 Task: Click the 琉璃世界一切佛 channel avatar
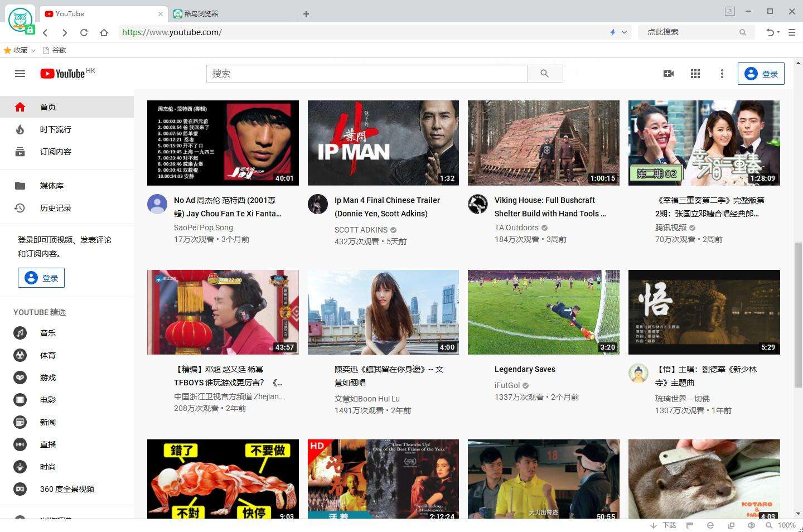pyautogui.click(x=638, y=373)
